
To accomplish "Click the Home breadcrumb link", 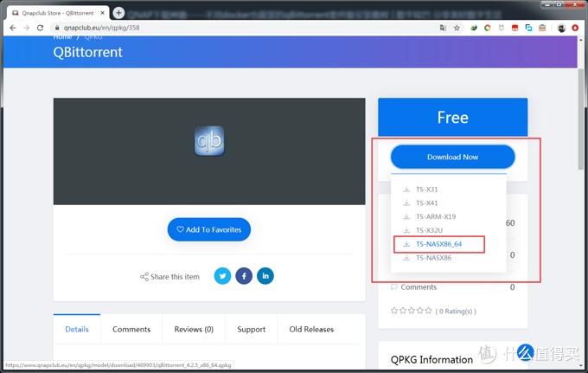I will 62,36.
